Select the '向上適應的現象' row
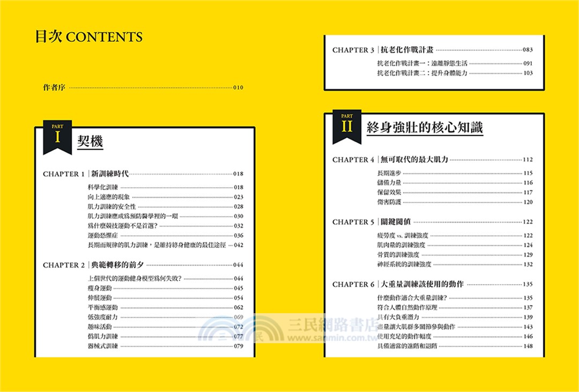Viewport: 579px width, 392px height. 166,197
